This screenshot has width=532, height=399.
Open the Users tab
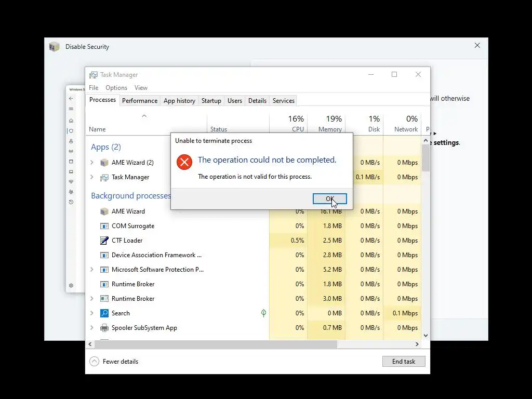235,101
